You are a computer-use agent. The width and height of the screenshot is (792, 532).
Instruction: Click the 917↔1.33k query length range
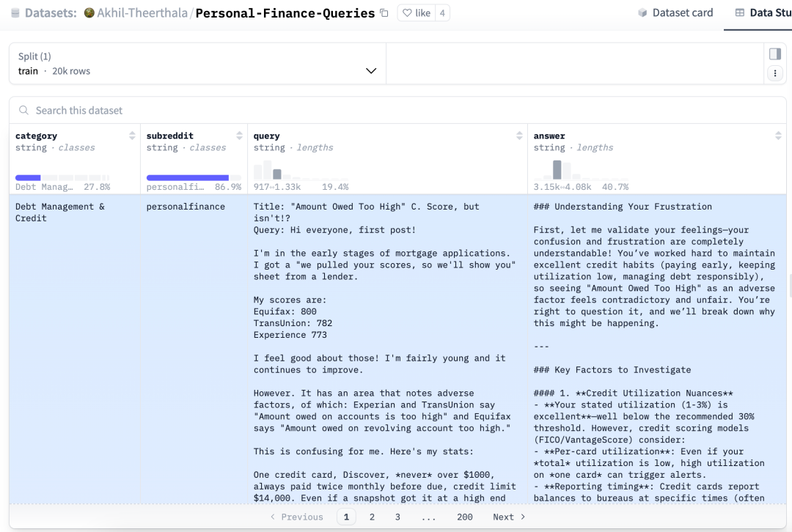[x=276, y=187]
